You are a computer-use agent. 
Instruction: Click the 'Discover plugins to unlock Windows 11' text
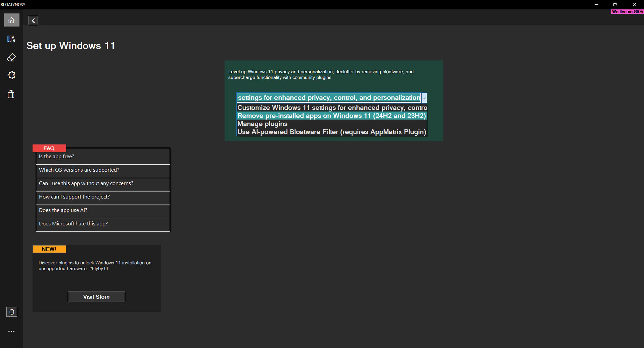pyautogui.click(x=95, y=265)
